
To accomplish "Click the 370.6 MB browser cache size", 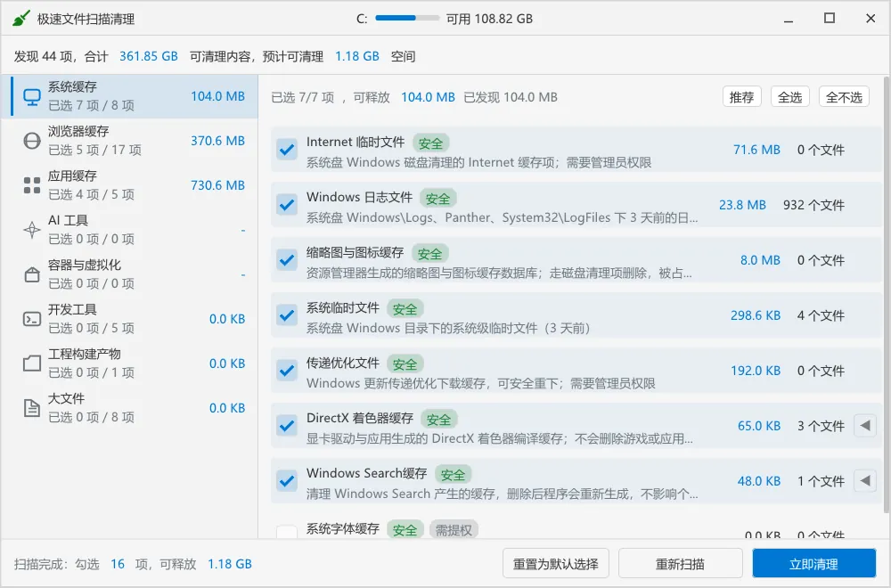I will click(217, 141).
